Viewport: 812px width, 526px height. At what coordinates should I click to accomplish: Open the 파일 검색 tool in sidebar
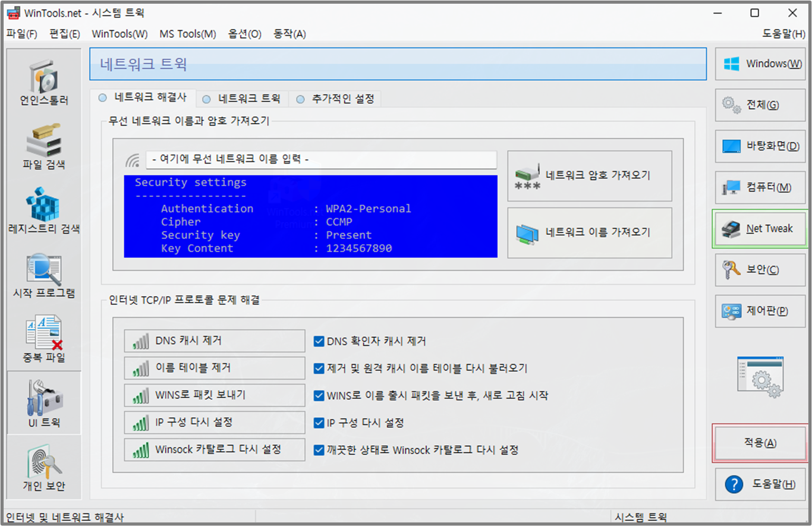44,141
